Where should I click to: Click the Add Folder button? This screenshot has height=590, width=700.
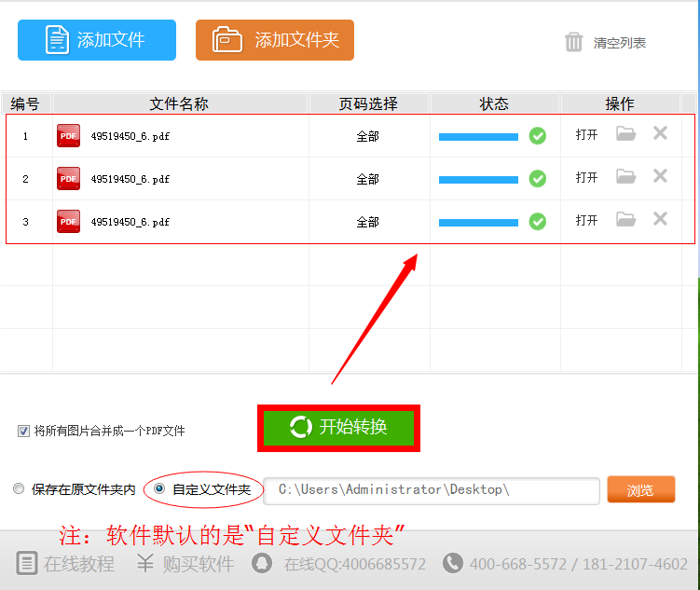coord(275,40)
